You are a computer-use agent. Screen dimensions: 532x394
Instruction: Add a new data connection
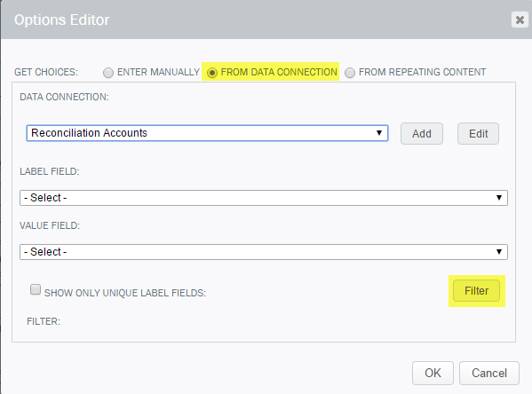tap(422, 134)
